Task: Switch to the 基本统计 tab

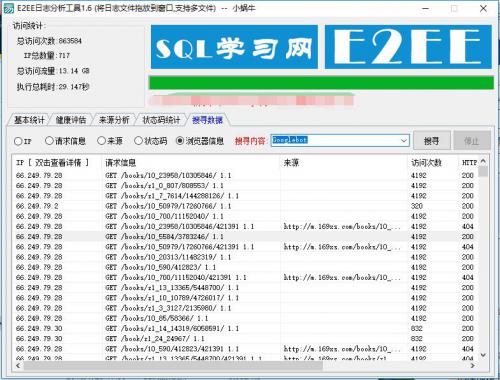Action: (x=29, y=120)
